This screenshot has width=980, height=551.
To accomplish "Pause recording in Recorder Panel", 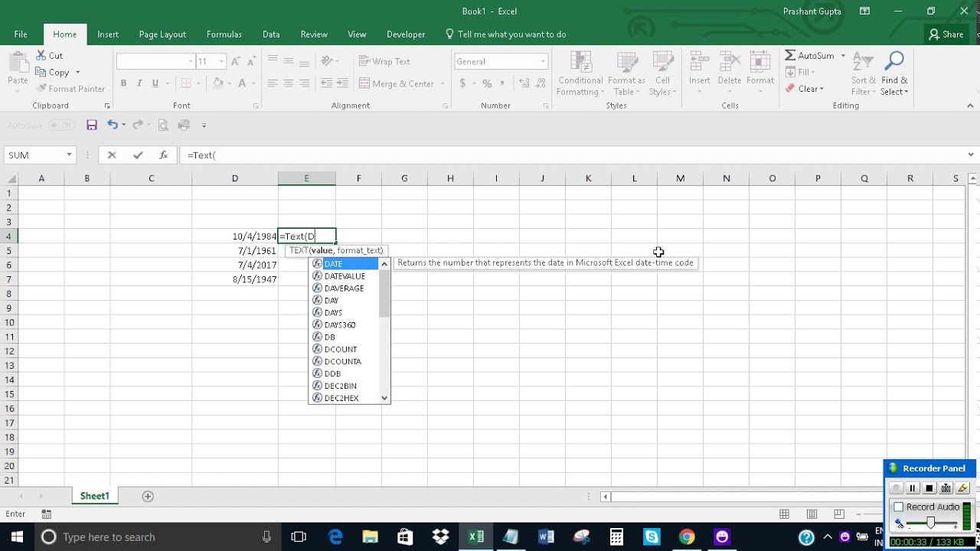I will pos(913,488).
